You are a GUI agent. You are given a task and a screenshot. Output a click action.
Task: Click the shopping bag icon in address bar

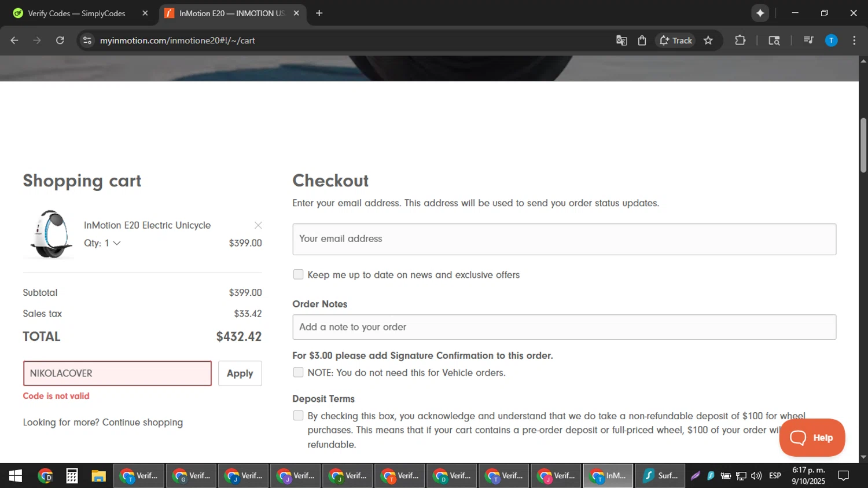642,41
